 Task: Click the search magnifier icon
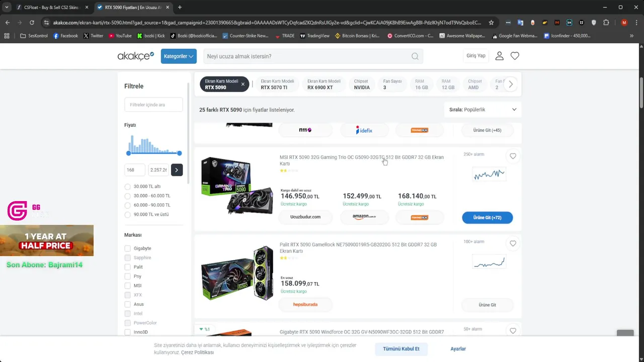tap(415, 56)
